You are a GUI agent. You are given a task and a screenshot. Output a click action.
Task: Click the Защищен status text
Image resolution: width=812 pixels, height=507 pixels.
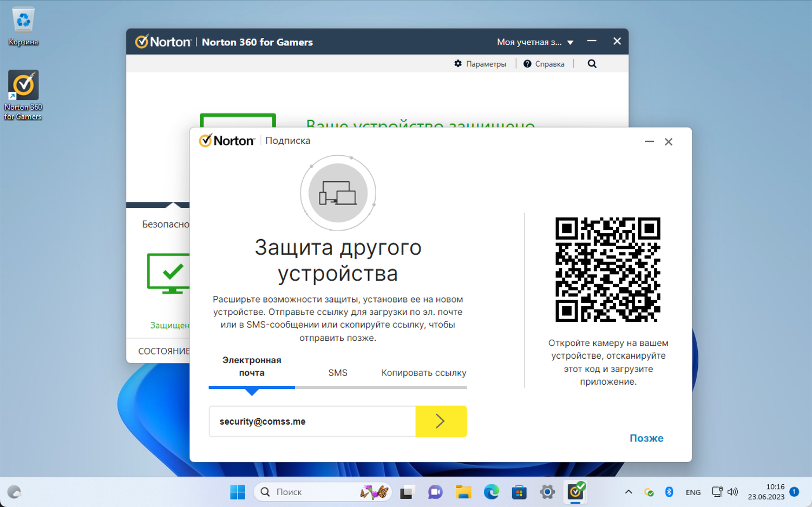click(x=169, y=325)
